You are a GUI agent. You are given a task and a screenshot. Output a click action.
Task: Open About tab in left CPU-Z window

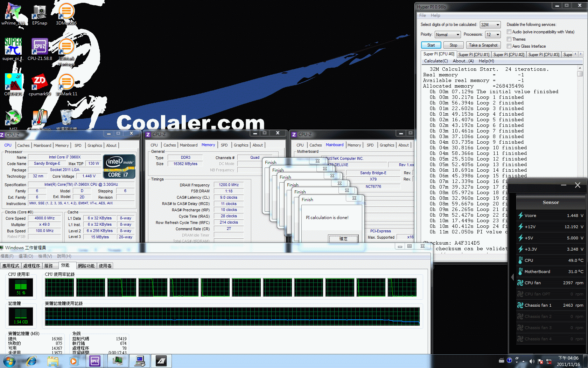111,145
